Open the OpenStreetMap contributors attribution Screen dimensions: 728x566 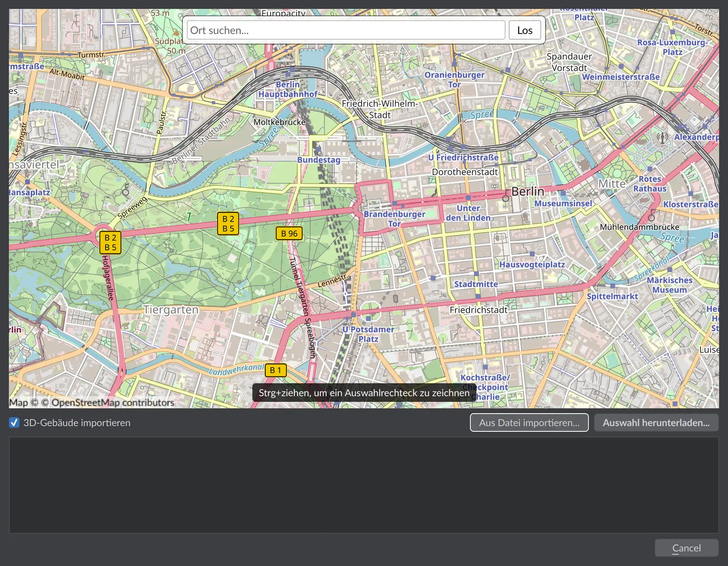click(x=113, y=403)
